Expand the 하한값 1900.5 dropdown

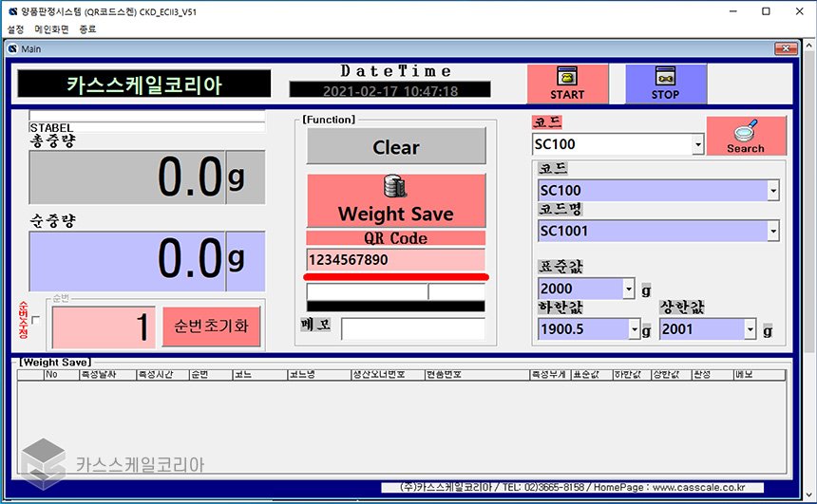tap(634, 330)
